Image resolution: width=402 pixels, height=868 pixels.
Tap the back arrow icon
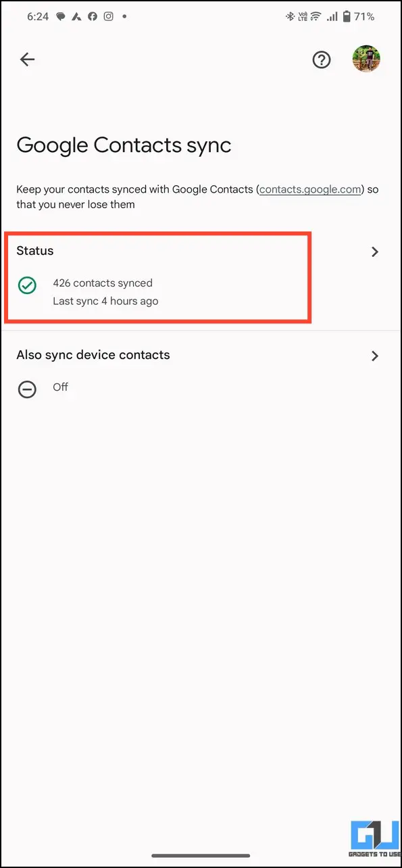coord(27,59)
